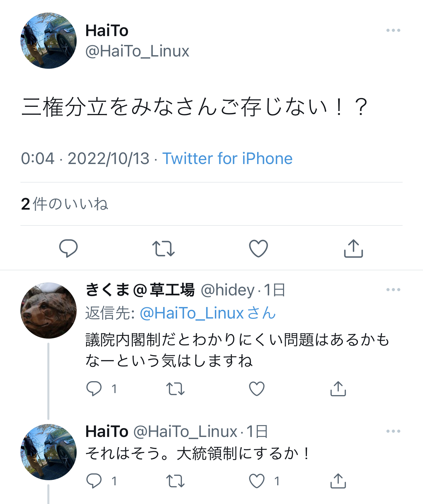The height and width of the screenshot is (504, 423).
Task: Share HaiTo's 大統領制 reply
Action: tap(338, 481)
